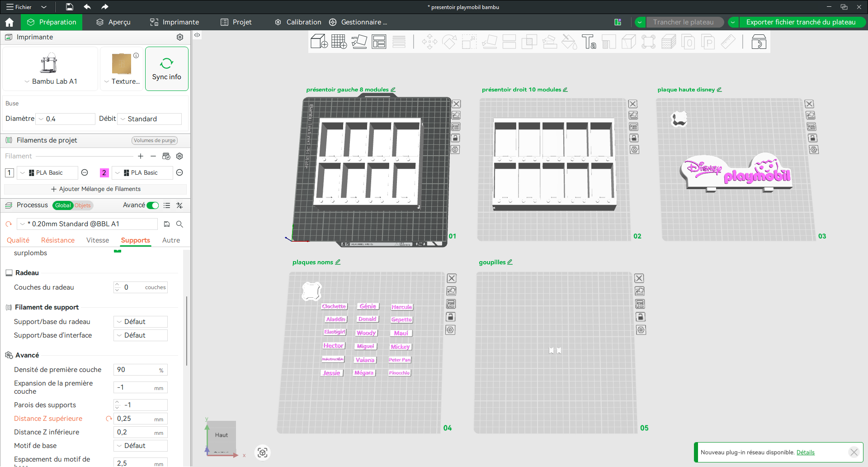The height and width of the screenshot is (467, 868).
Task: Collapse the left sidebar panel
Action: 197,35
